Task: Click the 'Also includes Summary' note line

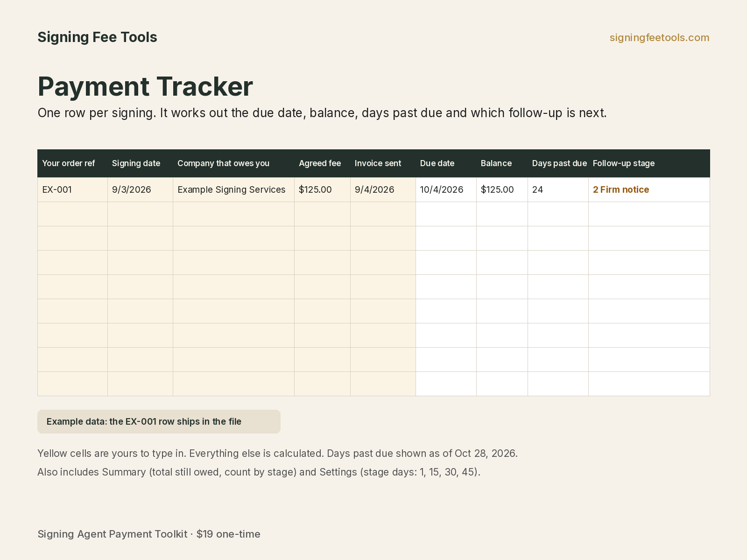Action: 259,472
